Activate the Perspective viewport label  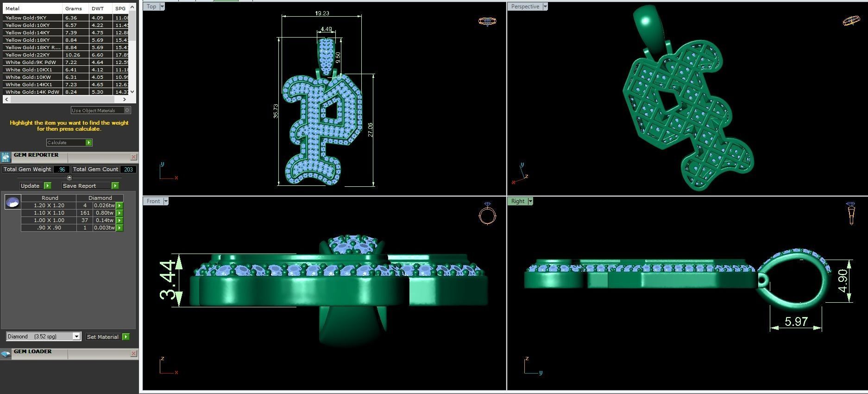pos(525,6)
